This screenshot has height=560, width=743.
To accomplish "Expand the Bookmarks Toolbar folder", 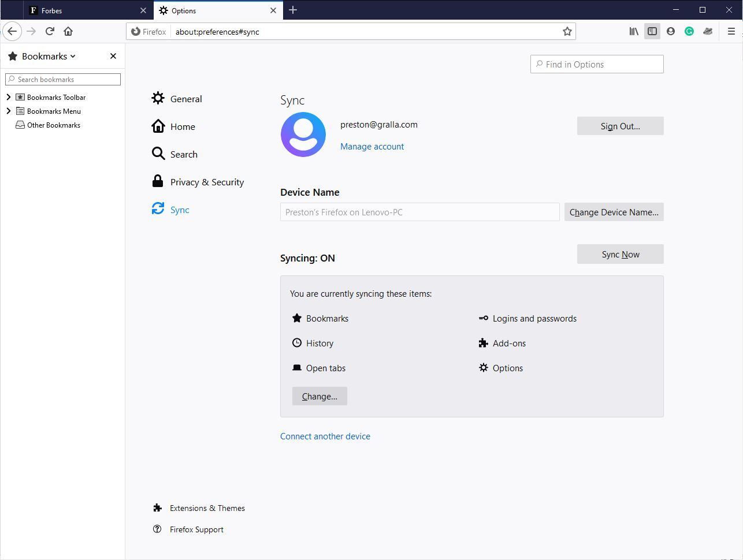I will [x=9, y=97].
